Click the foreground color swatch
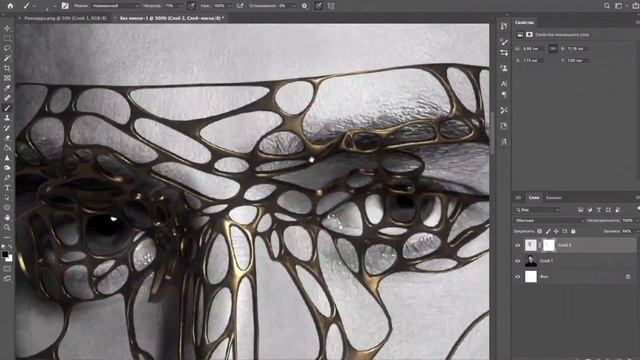This screenshot has width=640, height=360. [x=5, y=254]
